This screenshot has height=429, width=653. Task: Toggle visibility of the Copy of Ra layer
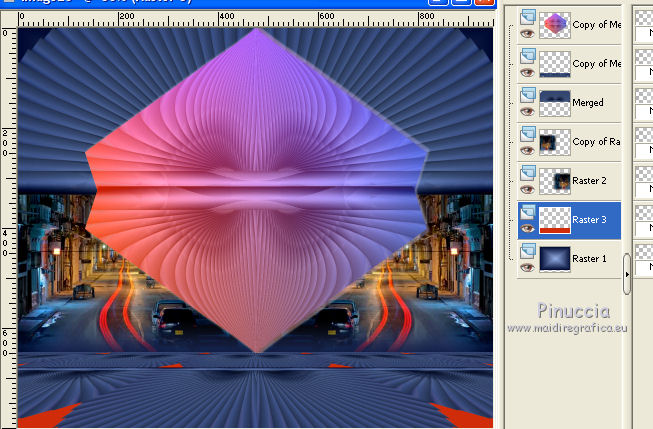(x=528, y=150)
